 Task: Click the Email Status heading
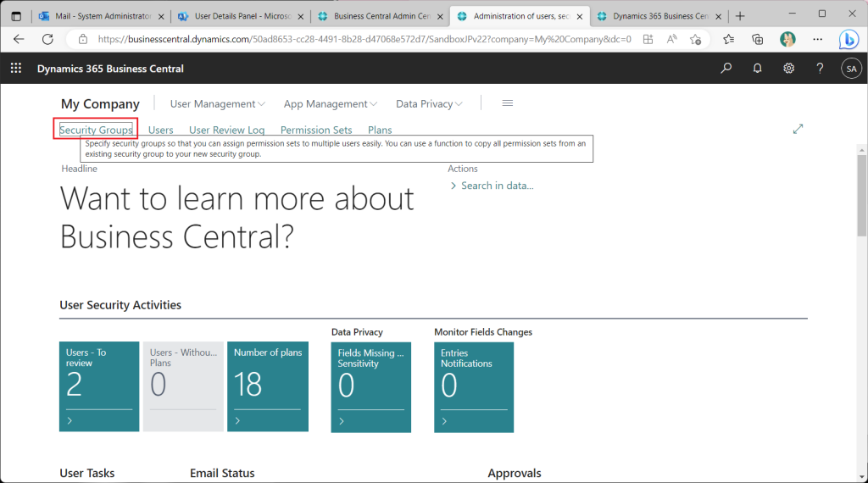[222, 473]
